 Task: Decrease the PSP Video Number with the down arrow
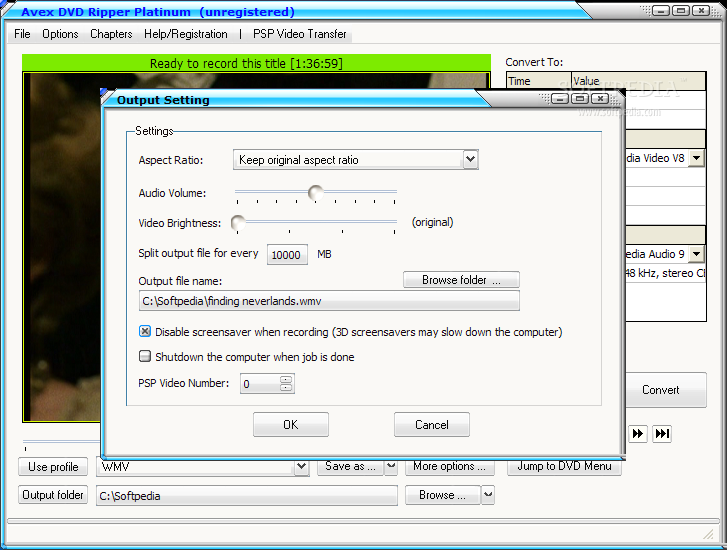click(286, 387)
